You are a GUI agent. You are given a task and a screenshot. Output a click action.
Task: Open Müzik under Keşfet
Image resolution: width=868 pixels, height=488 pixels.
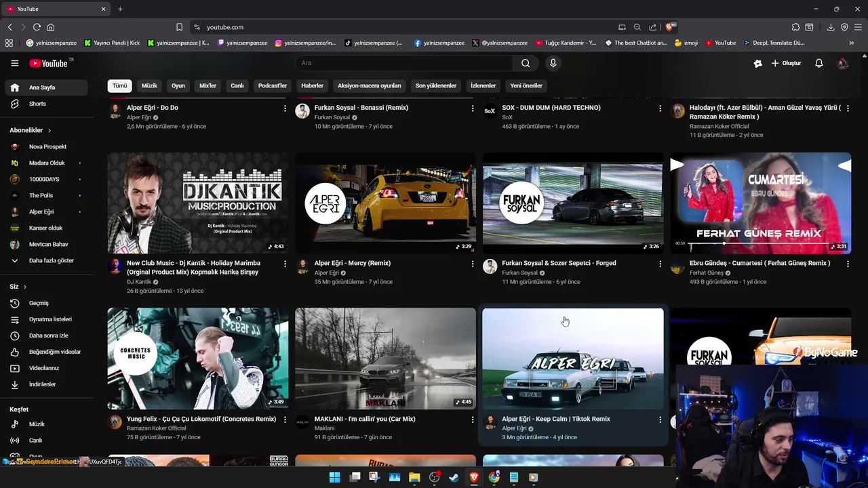(46, 424)
